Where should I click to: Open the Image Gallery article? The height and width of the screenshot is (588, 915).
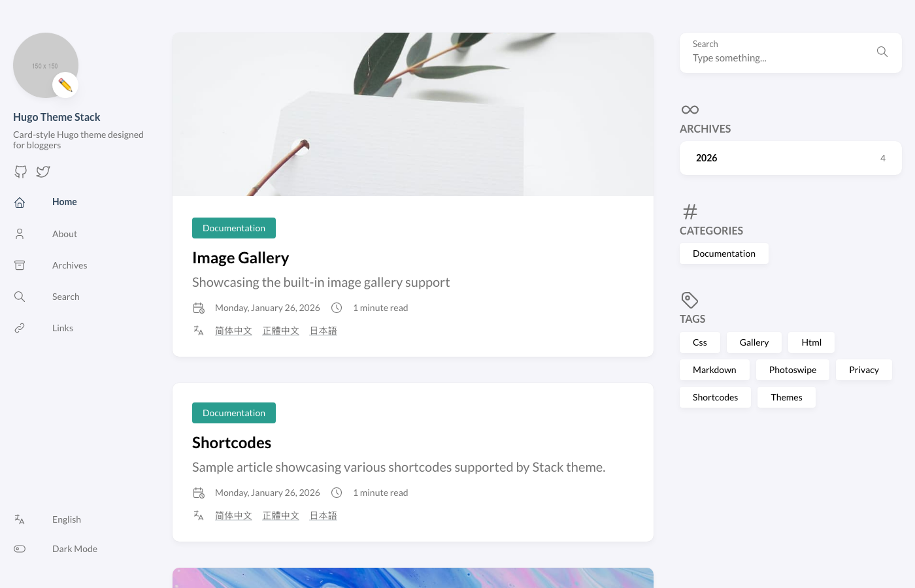(x=241, y=257)
